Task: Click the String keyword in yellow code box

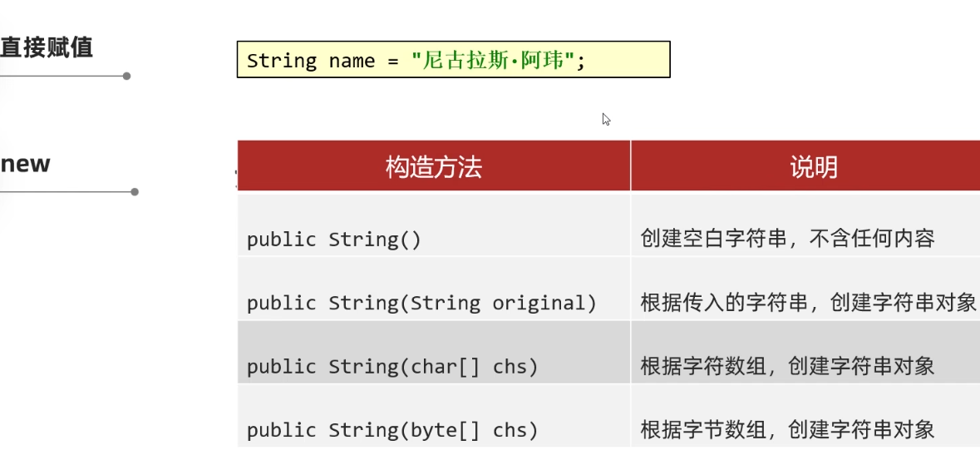Action: coord(282,62)
